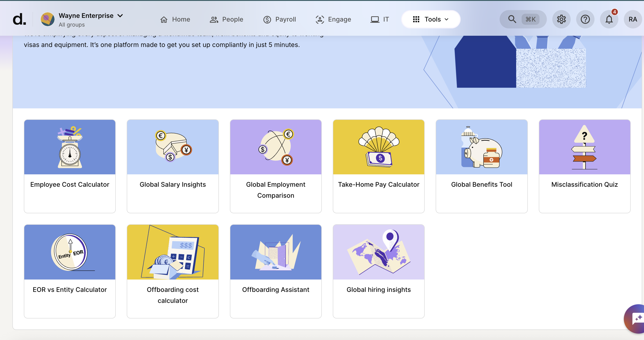Navigate to the Payroll section
Screen dimensions: 644x340
[x=280, y=19]
